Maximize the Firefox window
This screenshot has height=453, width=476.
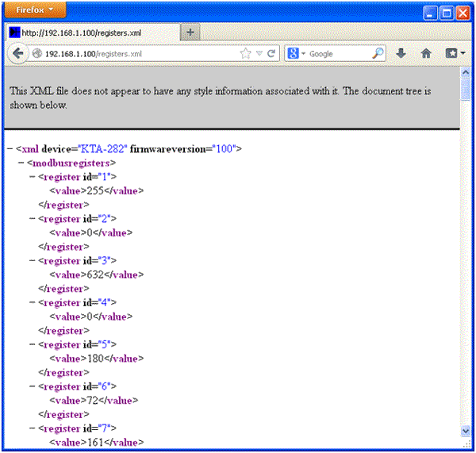click(447, 13)
